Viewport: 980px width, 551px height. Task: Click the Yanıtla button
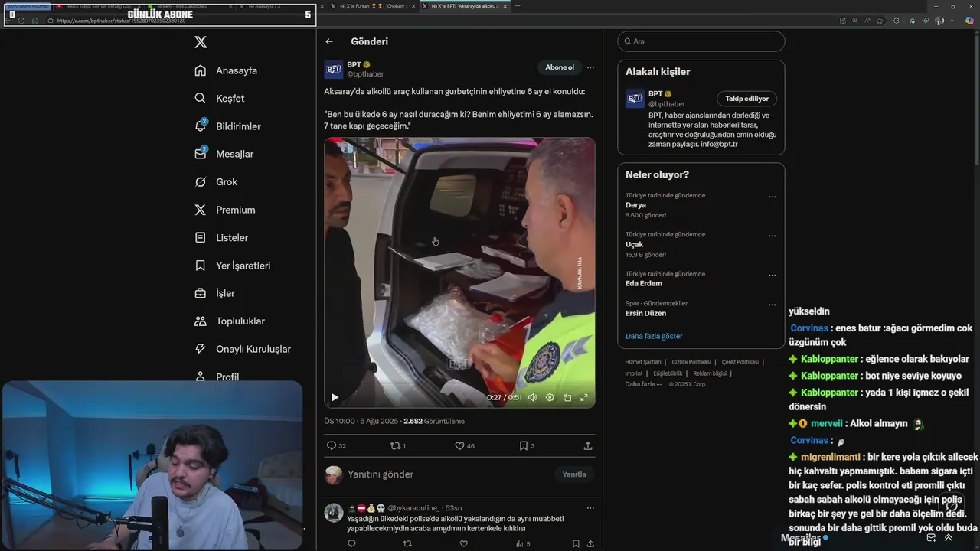point(574,474)
